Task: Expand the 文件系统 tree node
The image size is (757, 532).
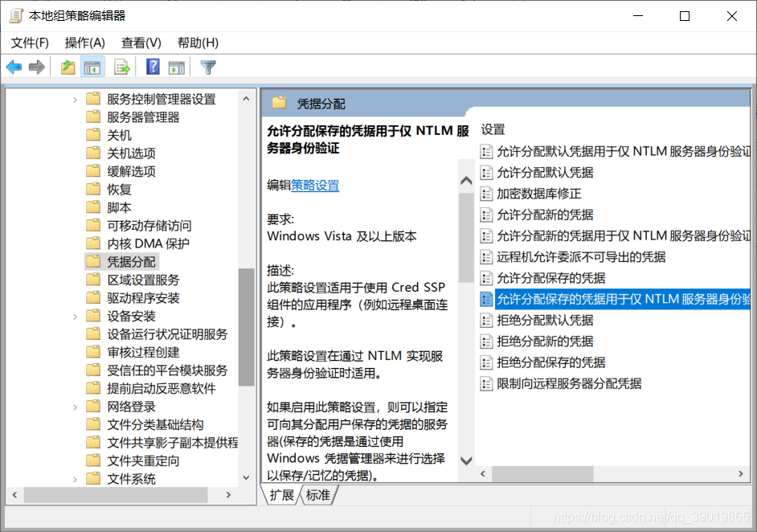Action: (x=75, y=480)
